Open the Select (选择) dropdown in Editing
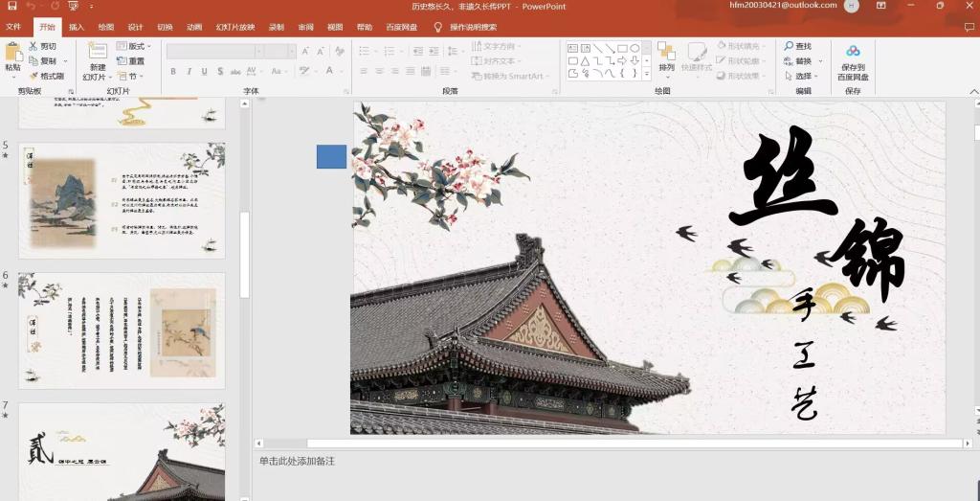This screenshot has width=980, height=501. 802,76
